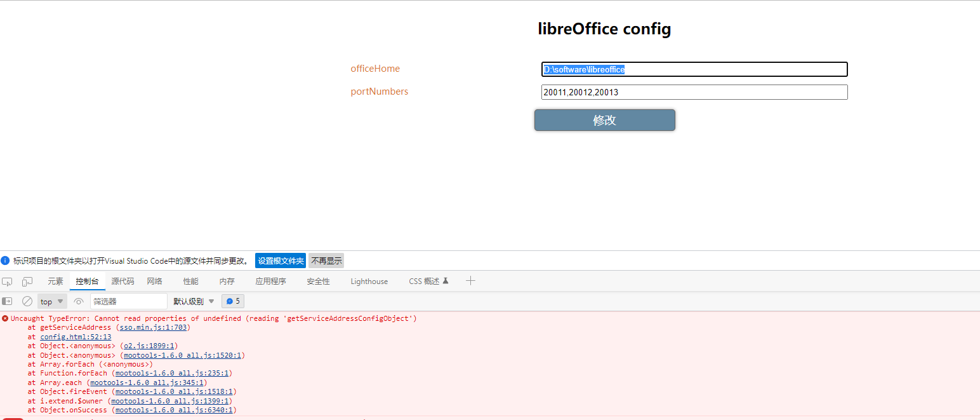The width and height of the screenshot is (980, 420).
Task: Click the officeHome label
Action: [x=375, y=69]
